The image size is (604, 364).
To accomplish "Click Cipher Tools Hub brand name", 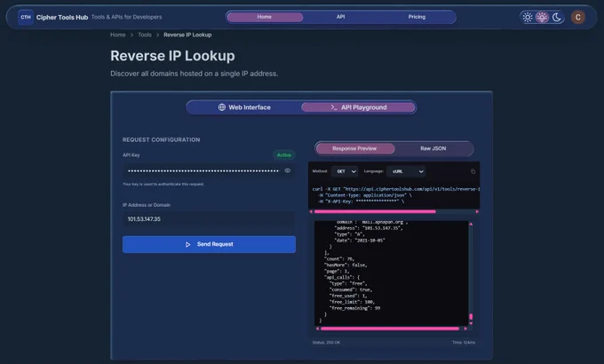I will (x=62, y=18).
